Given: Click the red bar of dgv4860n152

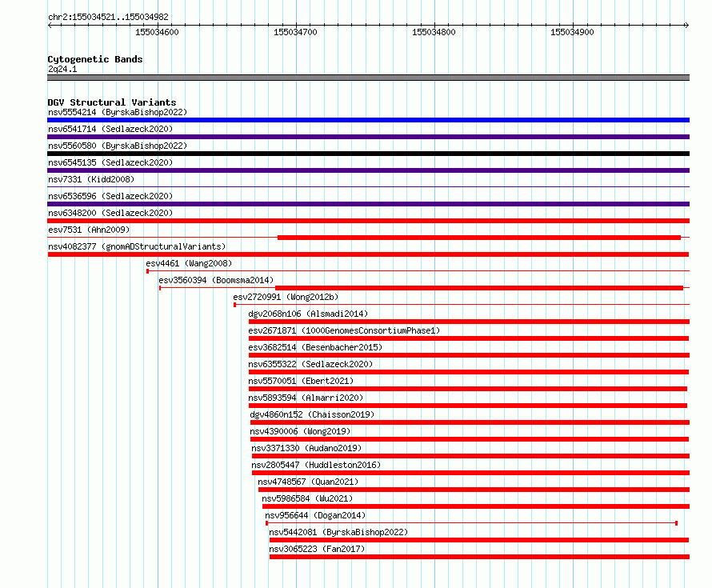Looking at the screenshot, I should 470,422.
